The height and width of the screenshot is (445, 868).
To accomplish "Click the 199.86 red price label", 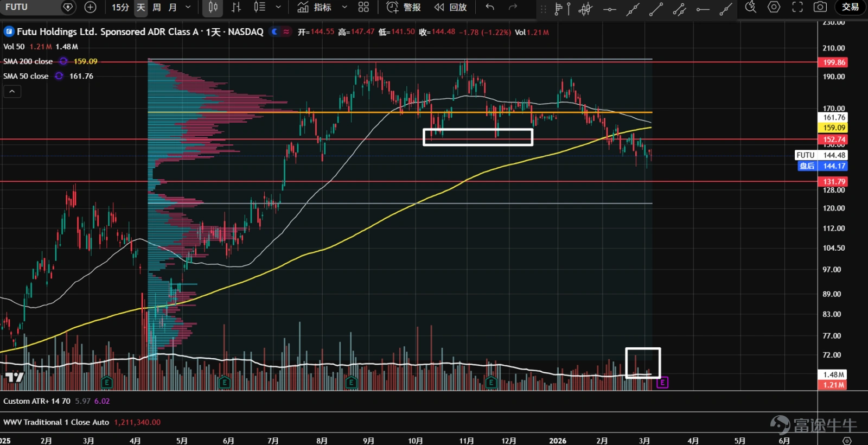I will point(833,62).
